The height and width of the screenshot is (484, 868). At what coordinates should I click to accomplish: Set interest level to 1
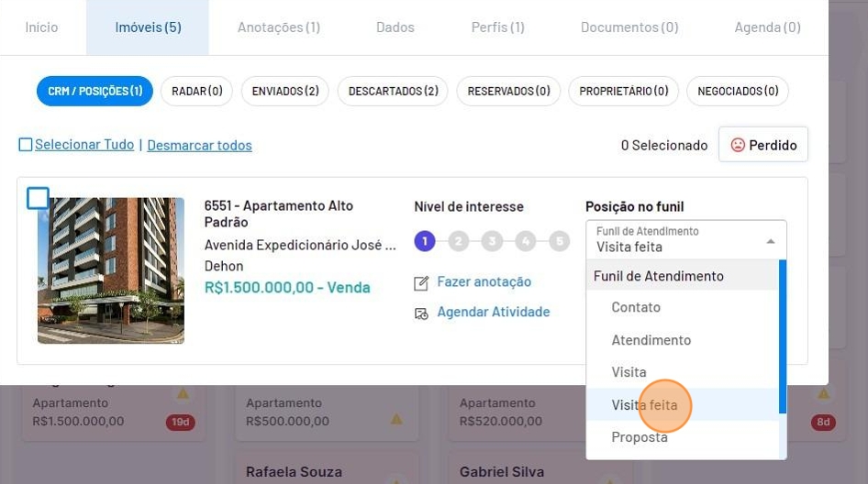click(x=424, y=242)
